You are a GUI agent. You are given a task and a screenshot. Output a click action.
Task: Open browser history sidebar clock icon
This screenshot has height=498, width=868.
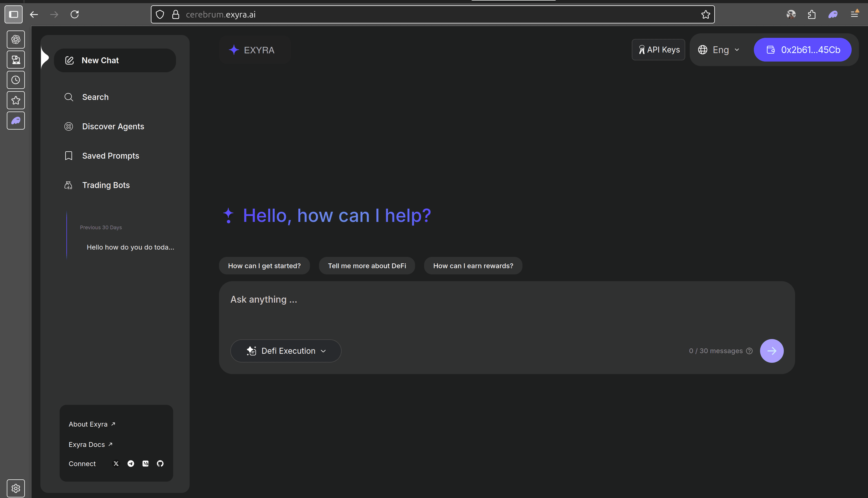[x=16, y=80]
